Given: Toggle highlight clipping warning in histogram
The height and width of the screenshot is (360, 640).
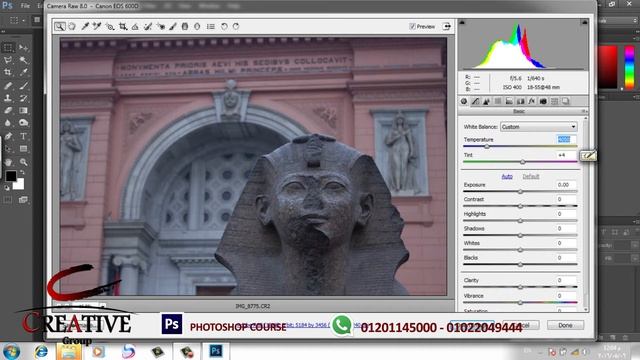Looking at the screenshot, I should coord(584,22).
